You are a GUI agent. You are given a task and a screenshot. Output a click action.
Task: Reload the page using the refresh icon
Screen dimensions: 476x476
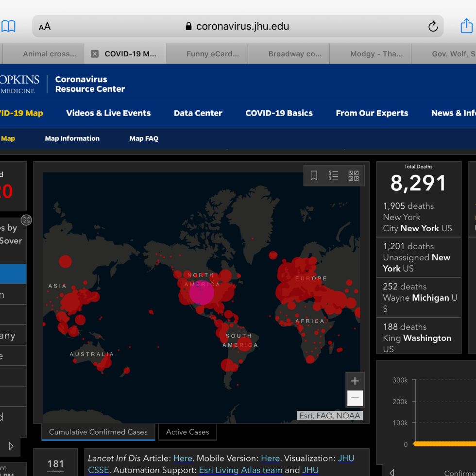(432, 27)
